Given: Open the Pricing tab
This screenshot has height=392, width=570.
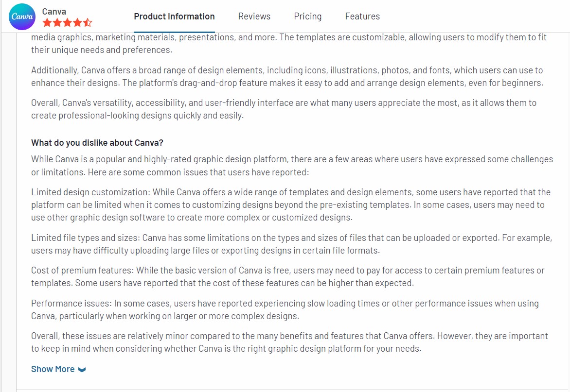Looking at the screenshot, I should (307, 16).
